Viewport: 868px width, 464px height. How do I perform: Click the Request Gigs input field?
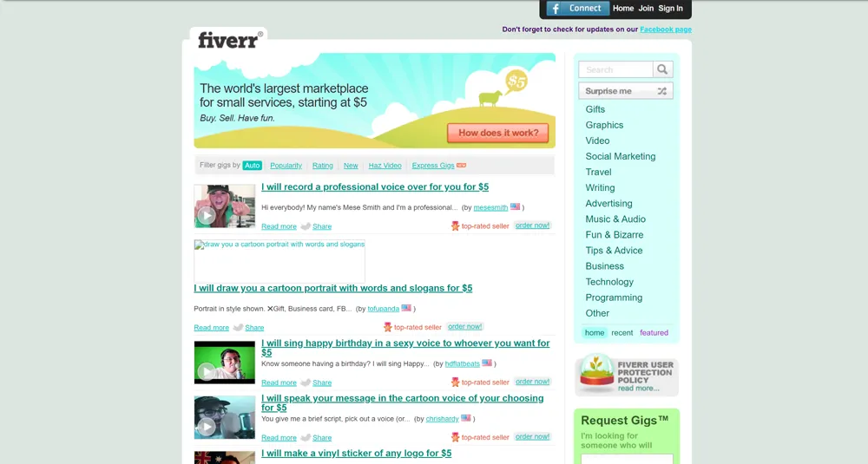coord(627,459)
